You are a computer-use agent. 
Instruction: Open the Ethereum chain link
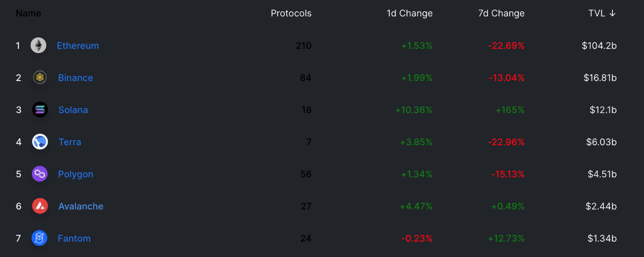(78, 45)
